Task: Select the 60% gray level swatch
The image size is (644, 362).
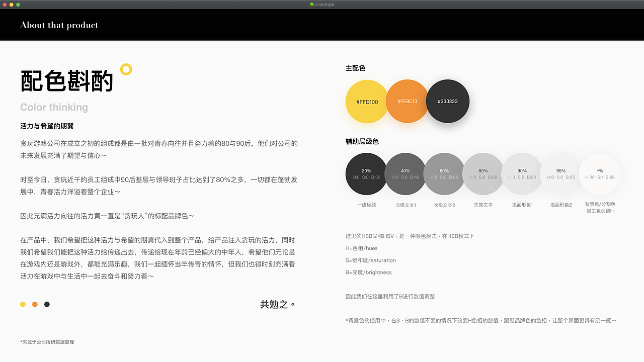Action: coord(444,174)
